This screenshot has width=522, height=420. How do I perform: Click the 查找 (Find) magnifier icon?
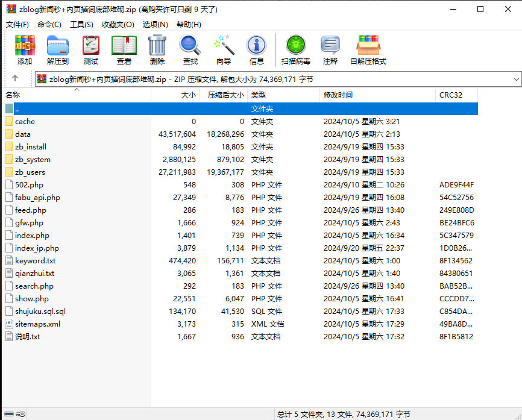click(190, 45)
